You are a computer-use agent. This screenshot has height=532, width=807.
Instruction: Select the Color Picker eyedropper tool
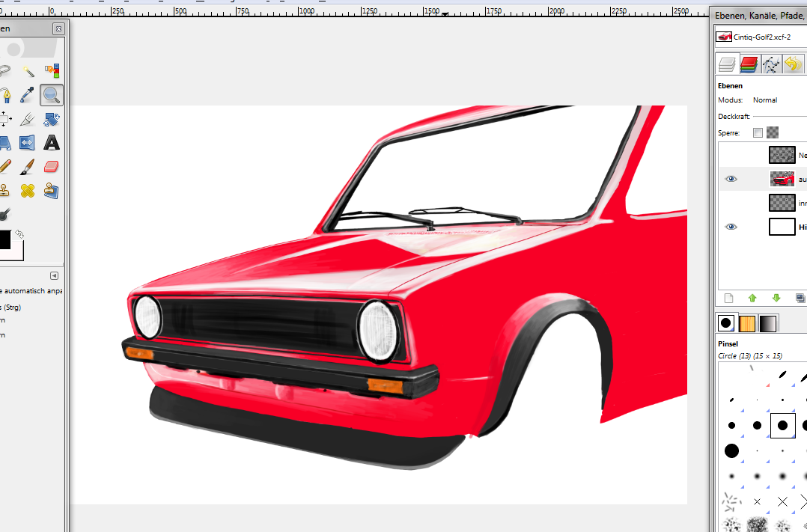pyautogui.click(x=28, y=95)
